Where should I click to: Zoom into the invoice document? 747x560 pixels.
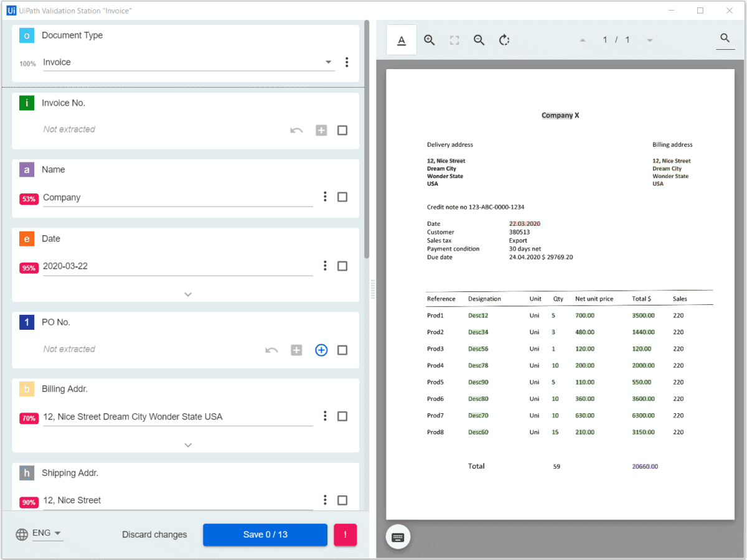(429, 39)
